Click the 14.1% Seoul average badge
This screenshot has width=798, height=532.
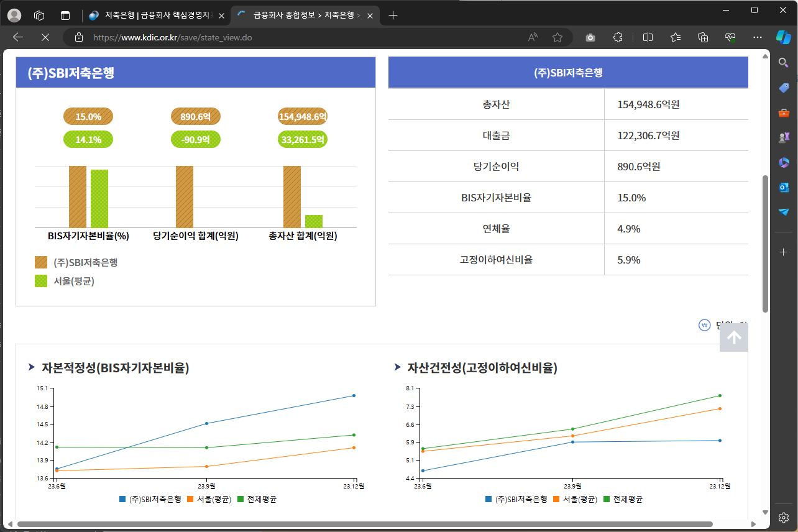tap(88, 140)
